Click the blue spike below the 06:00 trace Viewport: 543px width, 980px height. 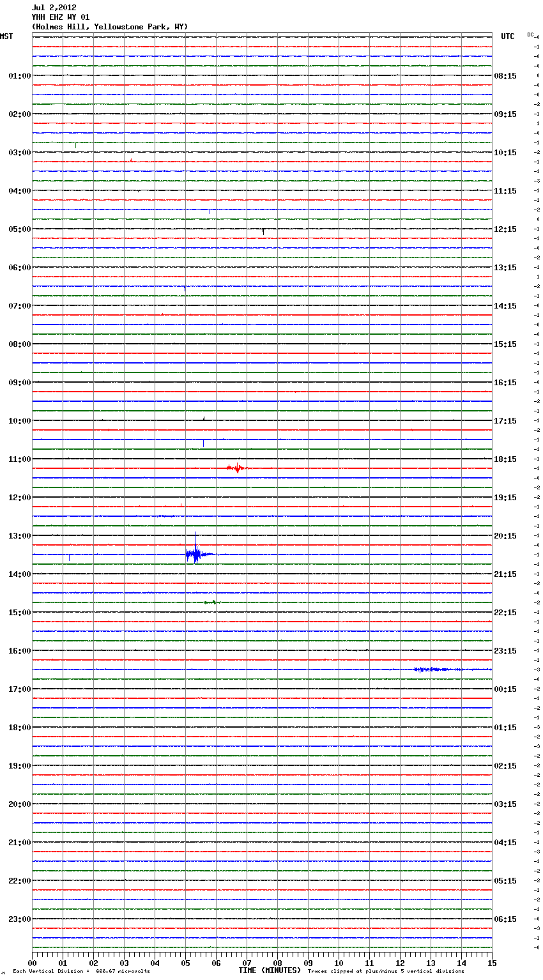tap(185, 289)
